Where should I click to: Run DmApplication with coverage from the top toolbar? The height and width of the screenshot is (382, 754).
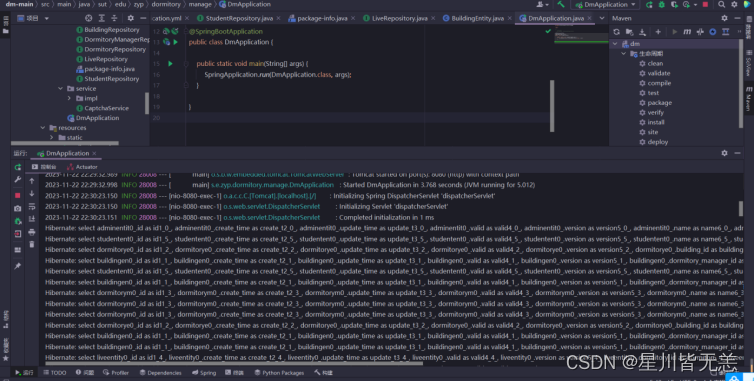[674, 5]
